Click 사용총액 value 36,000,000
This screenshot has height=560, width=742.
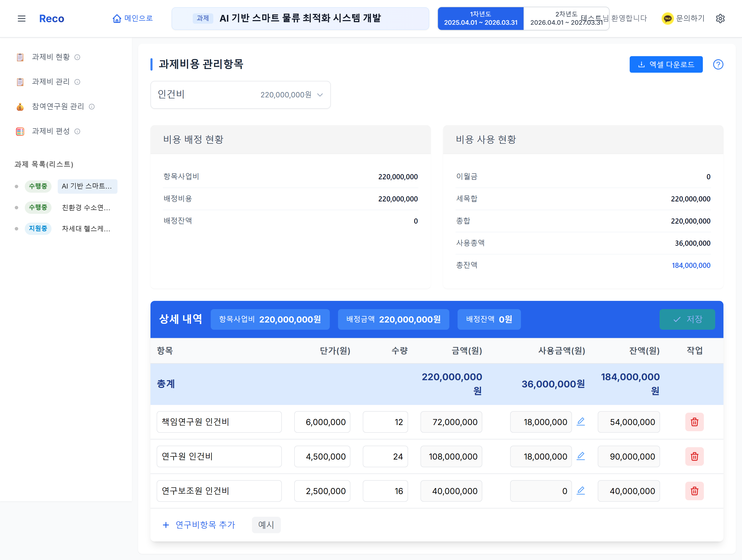(x=693, y=243)
